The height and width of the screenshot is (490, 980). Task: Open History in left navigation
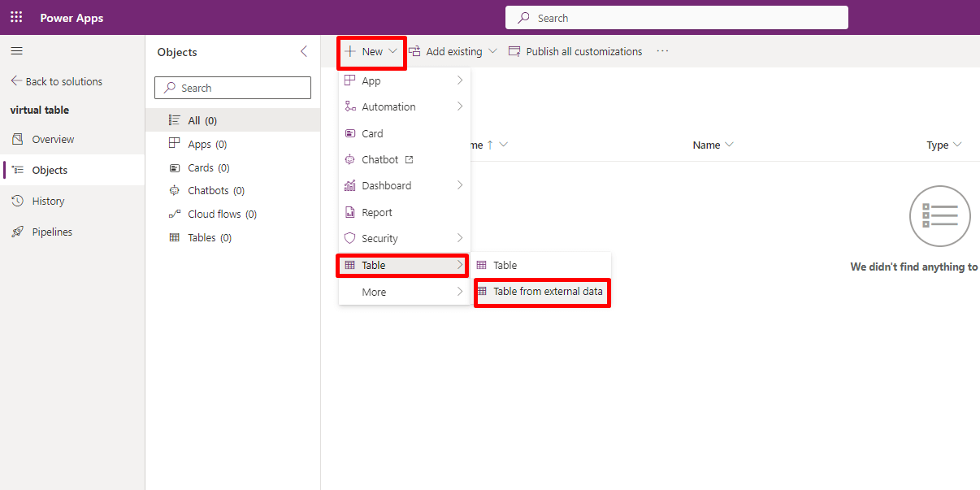pos(47,202)
